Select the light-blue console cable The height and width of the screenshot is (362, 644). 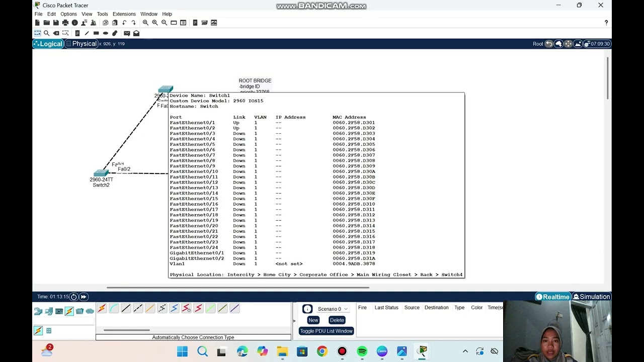(x=114, y=308)
